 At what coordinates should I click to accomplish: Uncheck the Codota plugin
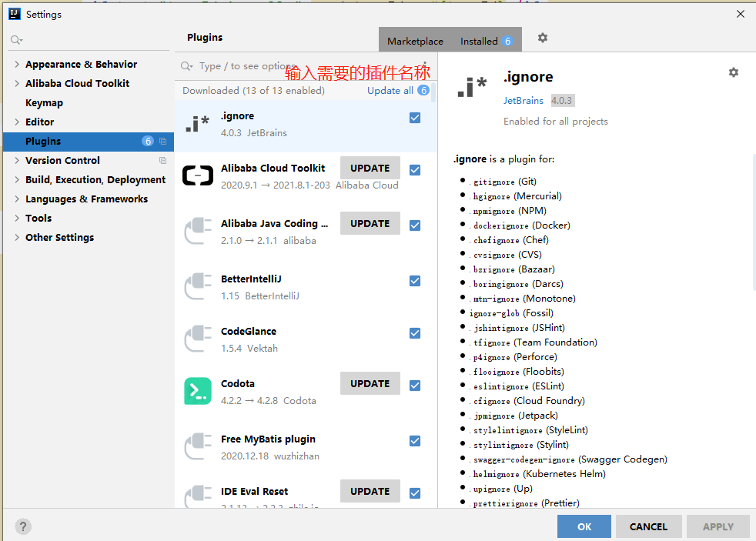coord(415,385)
